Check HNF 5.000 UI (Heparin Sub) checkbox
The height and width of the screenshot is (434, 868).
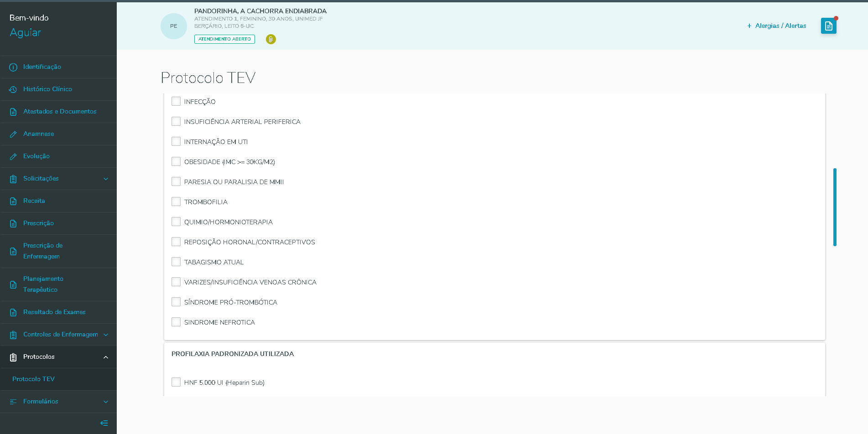coord(176,382)
